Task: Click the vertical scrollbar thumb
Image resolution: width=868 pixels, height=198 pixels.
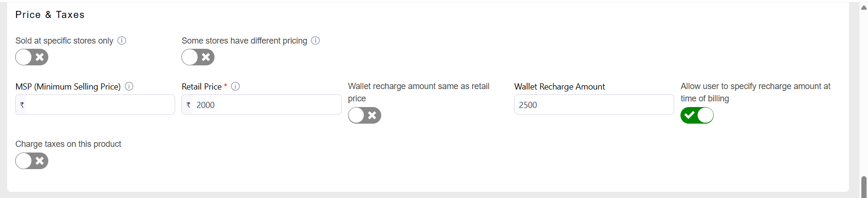Action: [864, 186]
